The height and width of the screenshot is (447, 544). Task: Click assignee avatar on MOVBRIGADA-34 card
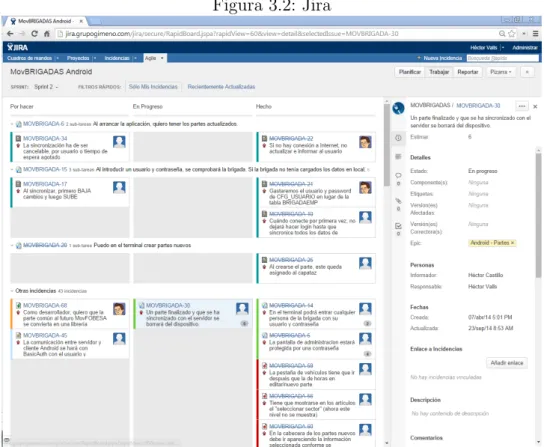[x=119, y=142]
